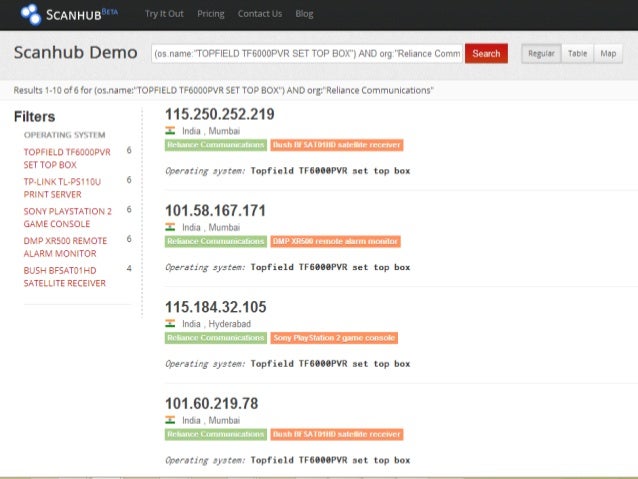Click the search query input field
The width and height of the screenshot is (638, 479).
point(307,53)
